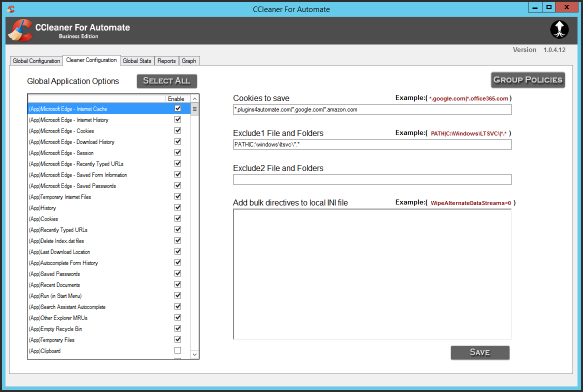The height and width of the screenshot is (392, 583).
Task: Click the bulk directives INI text area
Action: tap(372, 274)
